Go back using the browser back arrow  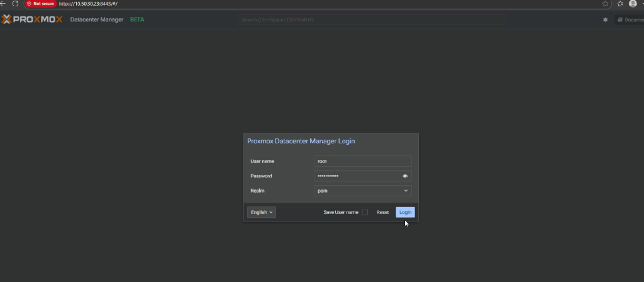click(x=3, y=4)
